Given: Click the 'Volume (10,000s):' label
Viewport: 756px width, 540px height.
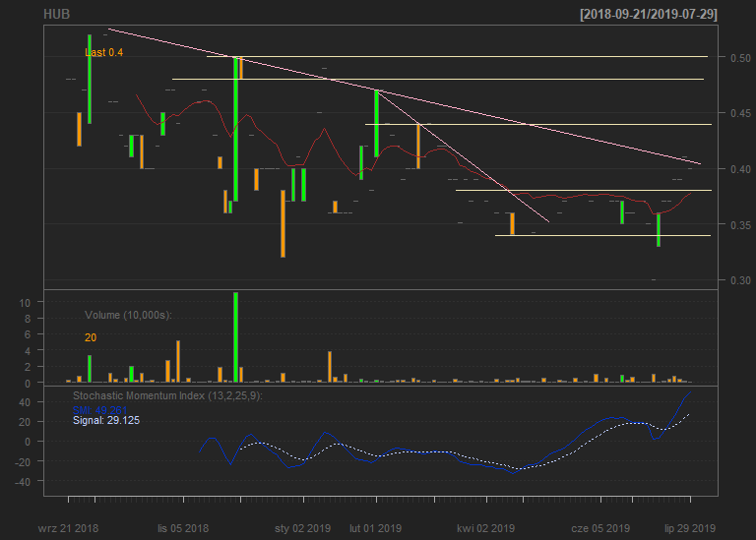Looking at the screenshot, I should click(128, 315).
